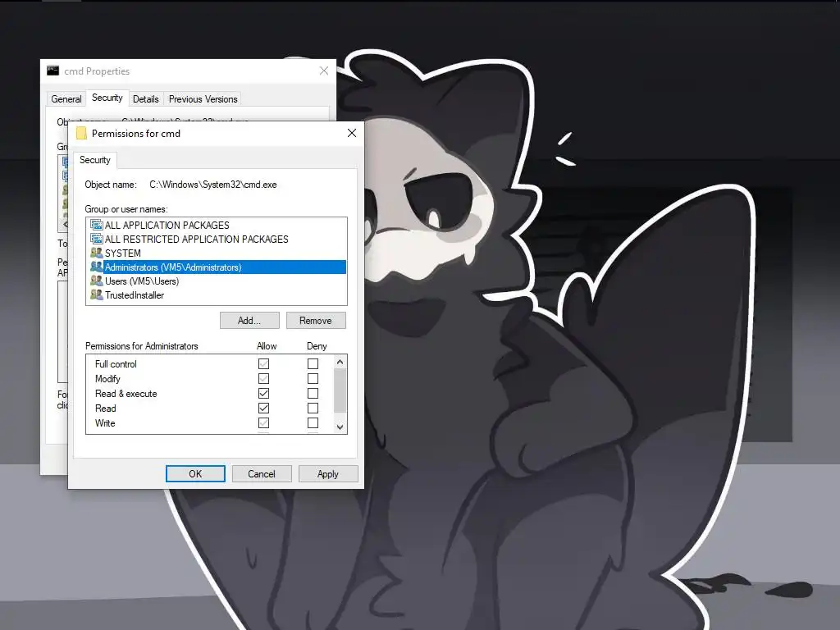The height and width of the screenshot is (630, 840).
Task: Click the ALL RESTRICTED APPLICATION PACKAGES icon
Action: (97, 239)
